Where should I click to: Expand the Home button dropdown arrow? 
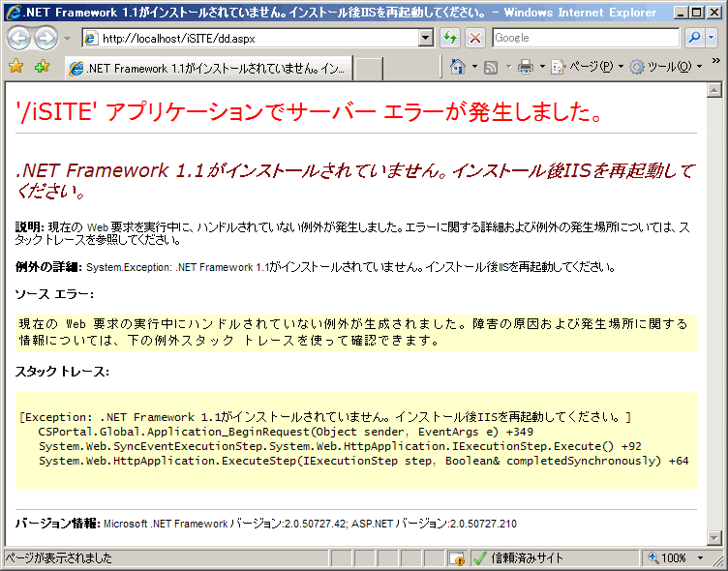pyautogui.click(x=474, y=68)
